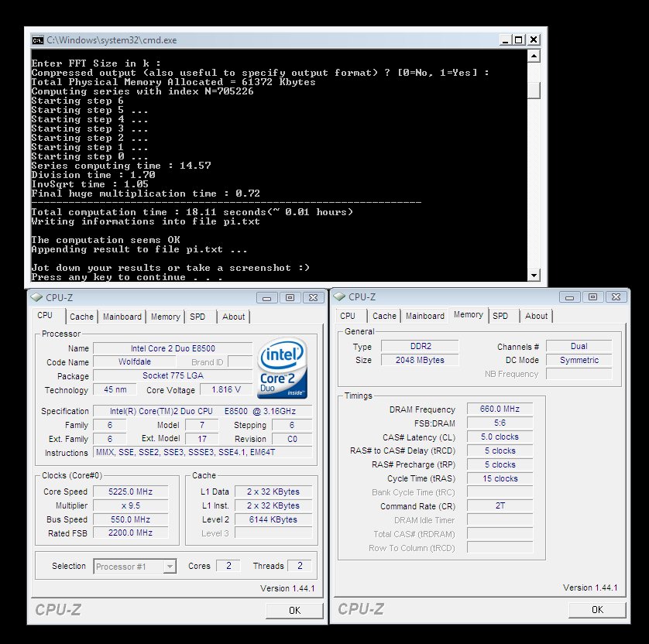Click the Technology value 45 nm

click(x=115, y=389)
